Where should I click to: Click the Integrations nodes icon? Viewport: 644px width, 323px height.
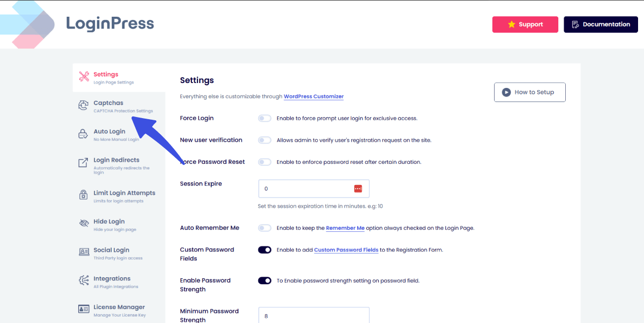84,281
